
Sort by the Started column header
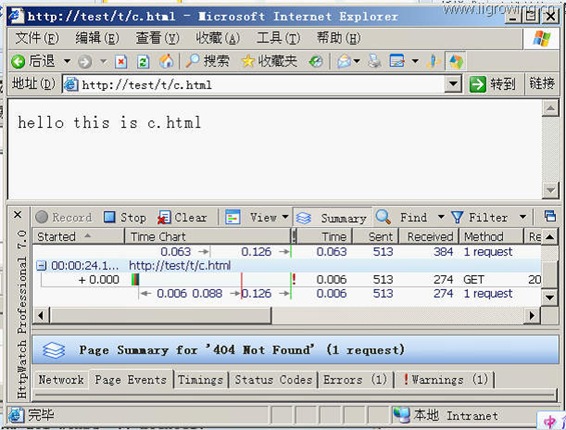point(78,237)
